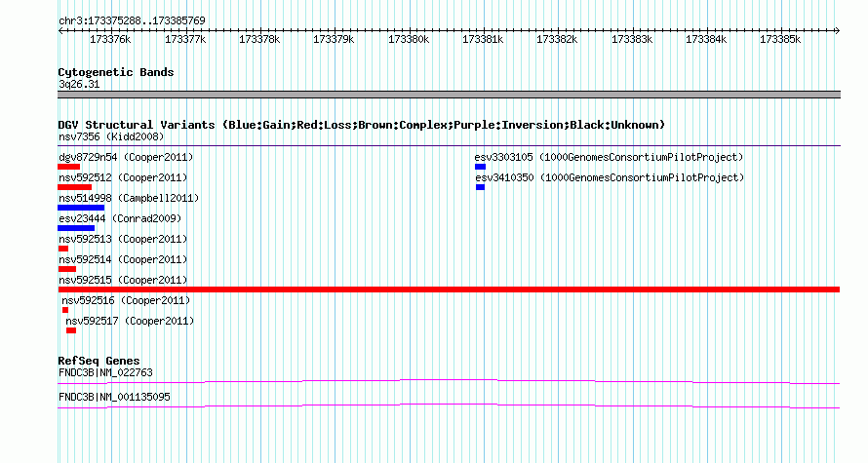Click the 173381k ruler tick label

click(x=483, y=39)
